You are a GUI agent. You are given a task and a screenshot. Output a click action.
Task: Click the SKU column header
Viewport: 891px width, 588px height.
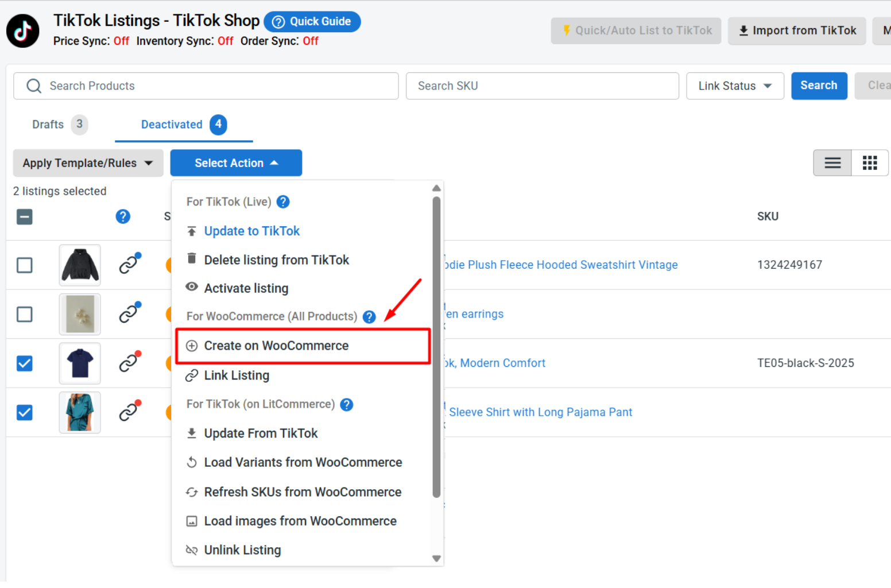pos(768,216)
